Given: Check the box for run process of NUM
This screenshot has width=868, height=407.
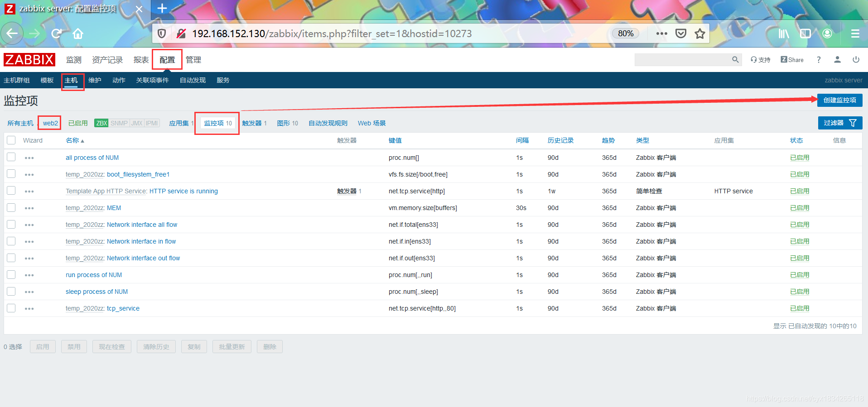Looking at the screenshot, I should tap(11, 274).
